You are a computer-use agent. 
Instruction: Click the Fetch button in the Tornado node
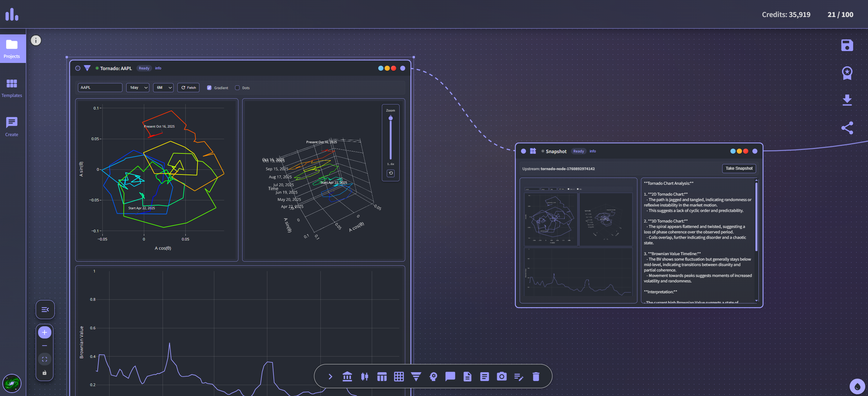(x=188, y=87)
